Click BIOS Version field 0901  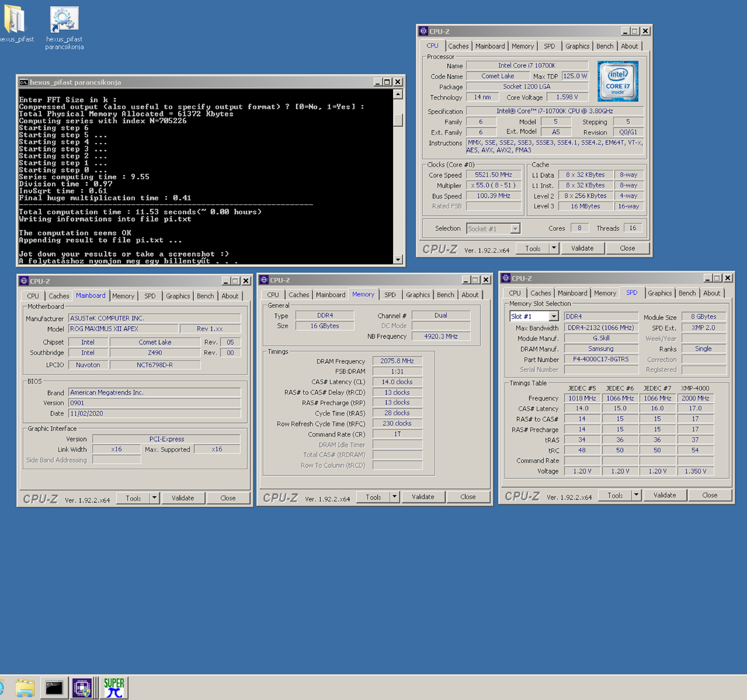154,403
